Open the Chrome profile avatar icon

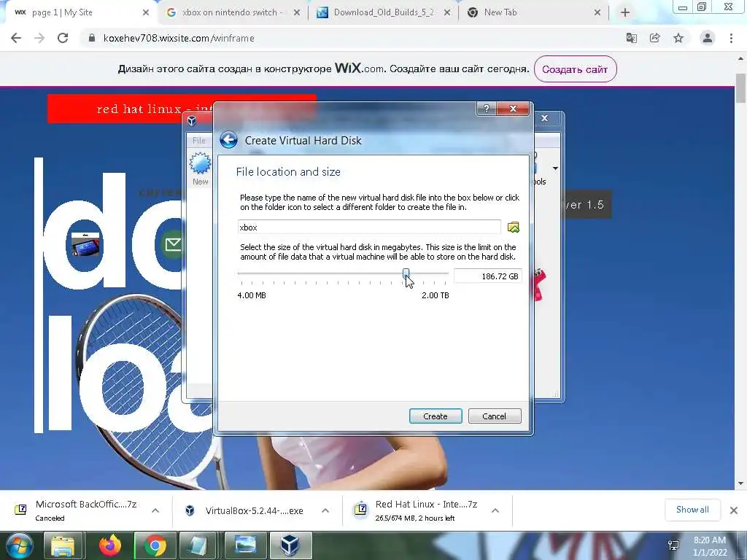(708, 38)
